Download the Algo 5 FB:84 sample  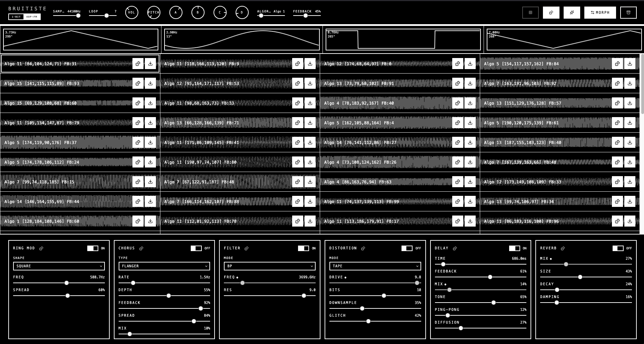[x=630, y=64]
